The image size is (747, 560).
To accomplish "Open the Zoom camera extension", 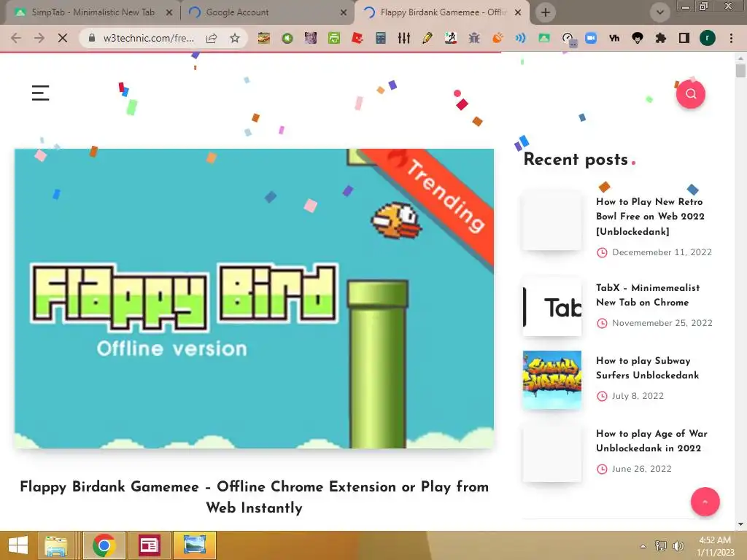I will [x=591, y=38].
